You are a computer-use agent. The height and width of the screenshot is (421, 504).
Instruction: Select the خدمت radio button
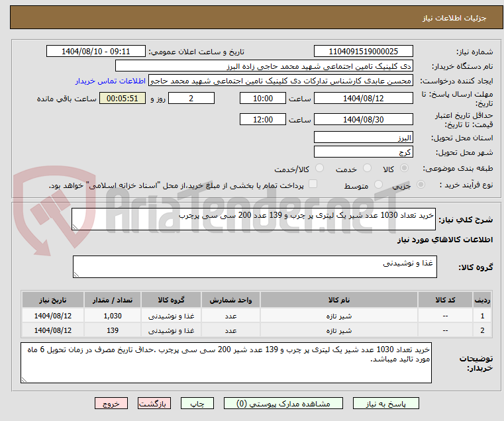click(x=367, y=168)
